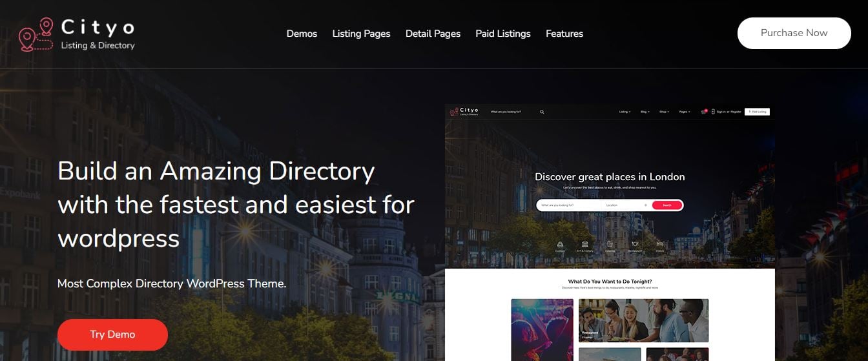Screen dimensions: 868x361
Task: Expand the Shop dropdown in preview header
Action: [x=663, y=112]
